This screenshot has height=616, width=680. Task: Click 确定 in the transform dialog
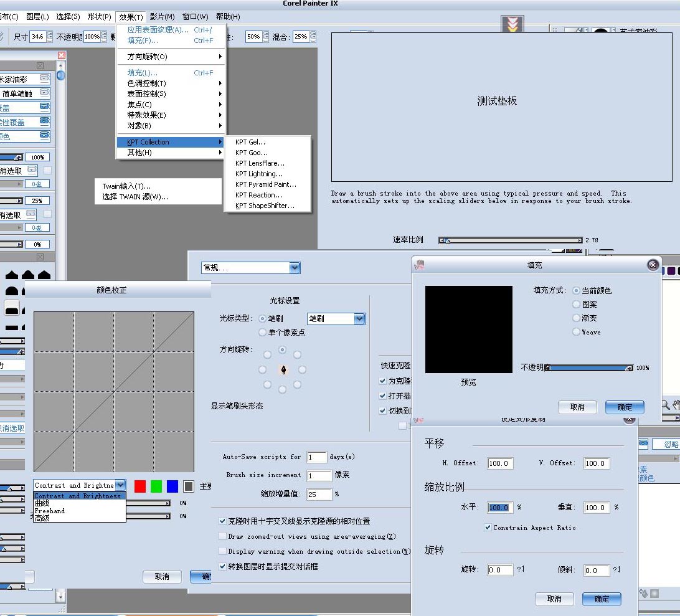pos(602,599)
